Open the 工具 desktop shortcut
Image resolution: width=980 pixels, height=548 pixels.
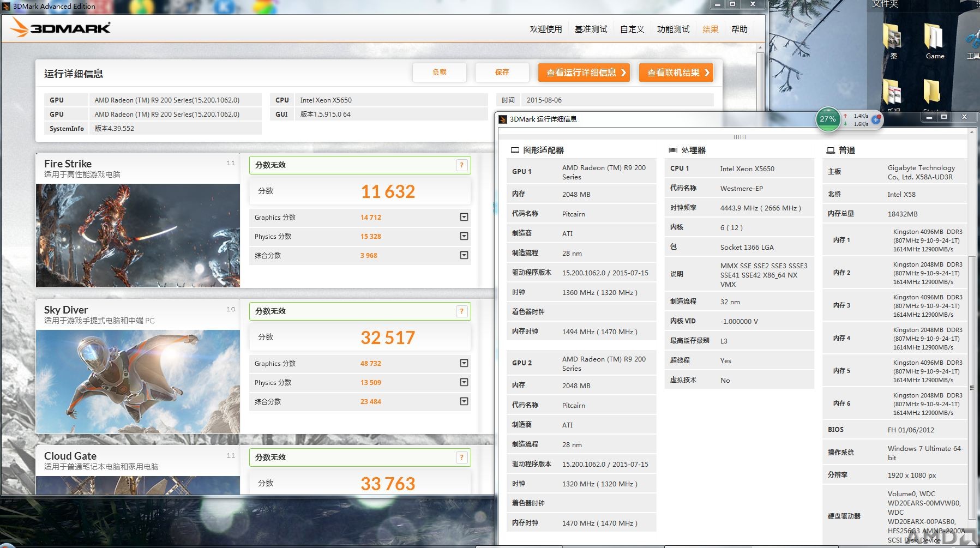pyautogui.click(x=972, y=45)
